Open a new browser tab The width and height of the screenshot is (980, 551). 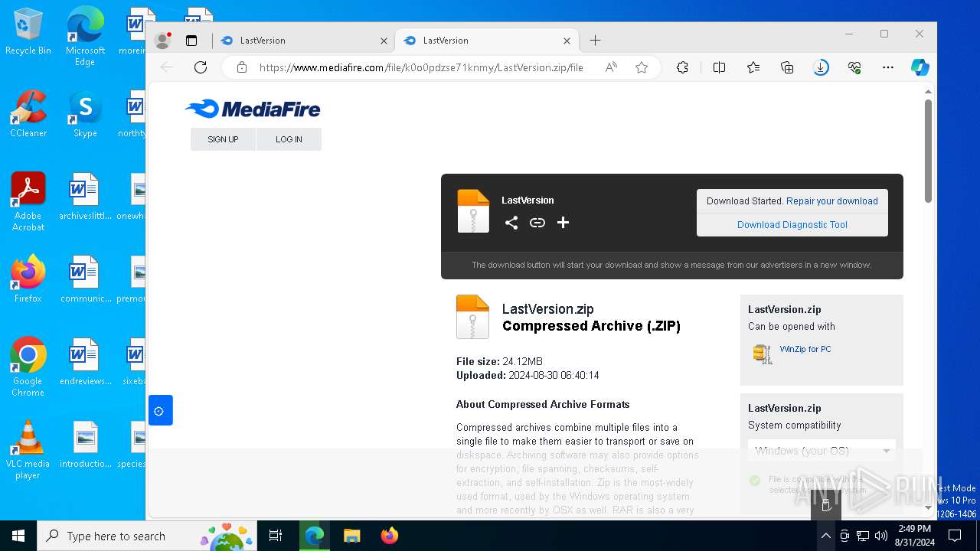pos(595,41)
